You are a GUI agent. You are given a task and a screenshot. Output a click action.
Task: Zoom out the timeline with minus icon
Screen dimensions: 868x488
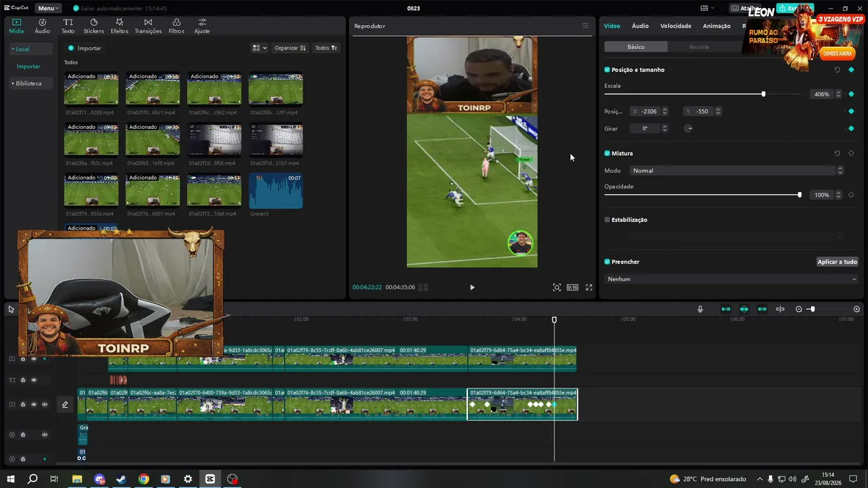point(799,309)
